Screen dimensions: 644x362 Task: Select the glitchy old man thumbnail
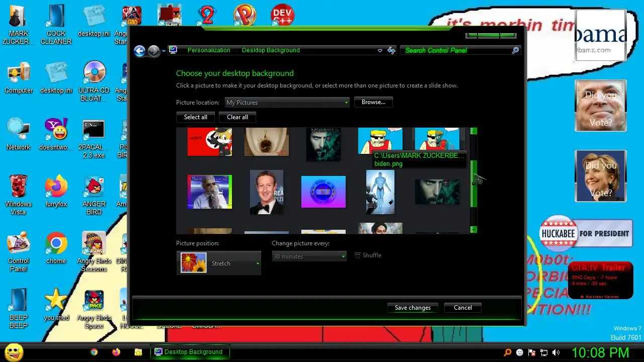coord(210,192)
